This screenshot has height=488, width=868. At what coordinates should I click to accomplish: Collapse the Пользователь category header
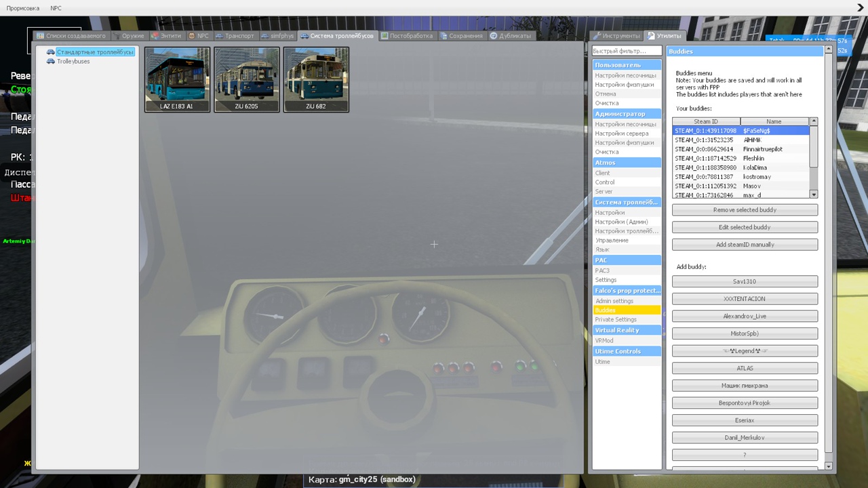pos(627,65)
